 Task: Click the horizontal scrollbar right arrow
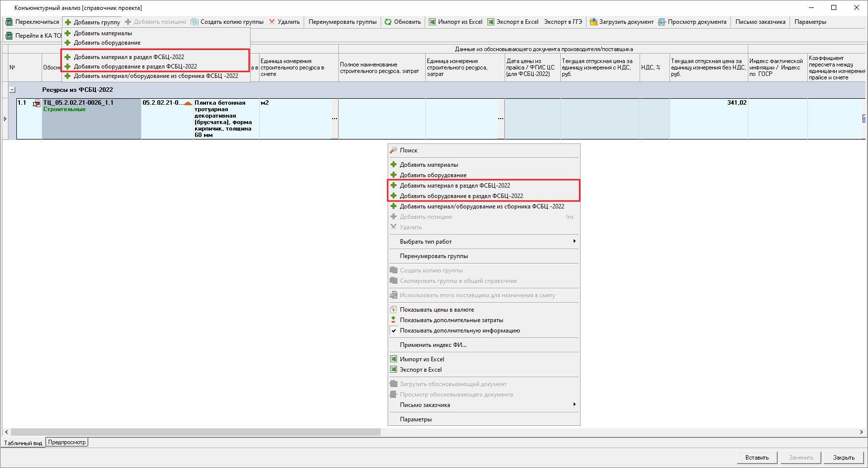pos(862,432)
